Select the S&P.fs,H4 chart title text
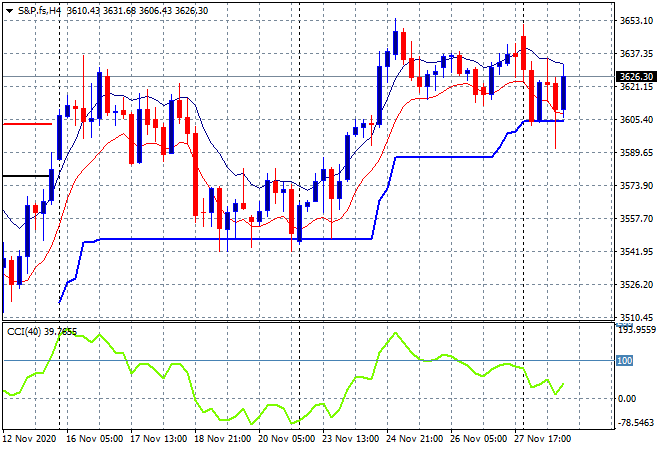The width and height of the screenshot is (660, 450). (x=39, y=11)
